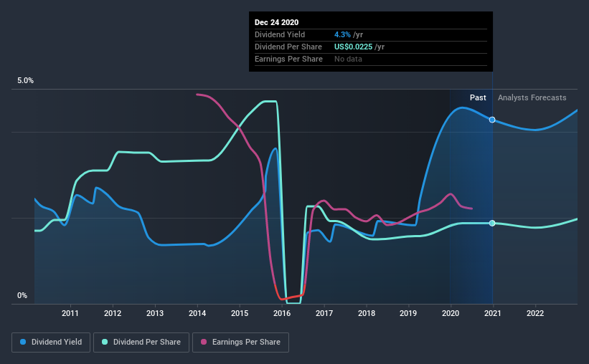Click the Dec 24 2020 tooltip date header
The height and width of the screenshot is (364, 589).
click(276, 22)
